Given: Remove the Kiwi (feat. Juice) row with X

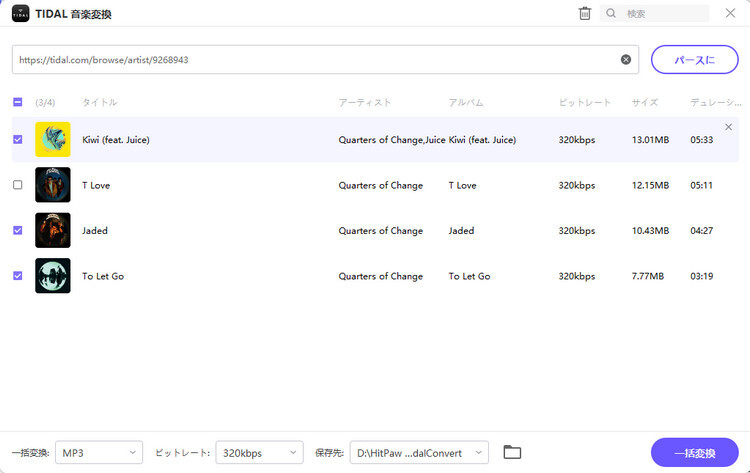Looking at the screenshot, I should tap(728, 127).
